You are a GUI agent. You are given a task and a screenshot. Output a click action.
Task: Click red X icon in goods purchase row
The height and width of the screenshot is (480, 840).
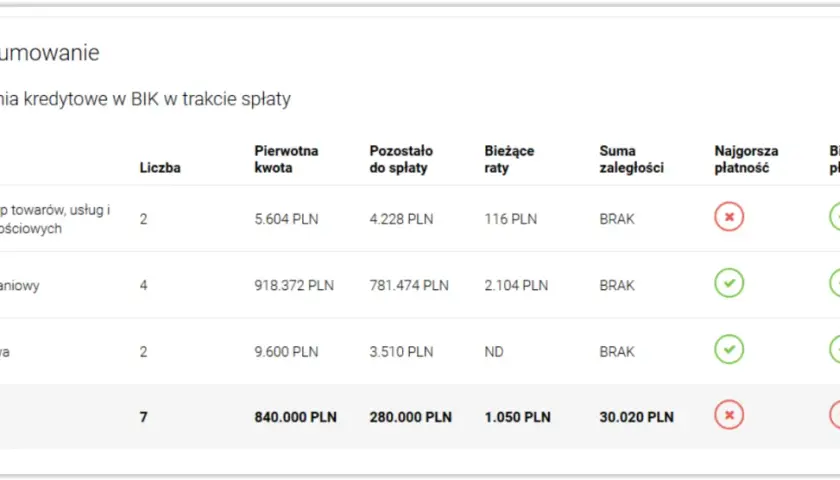pos(729,216)
